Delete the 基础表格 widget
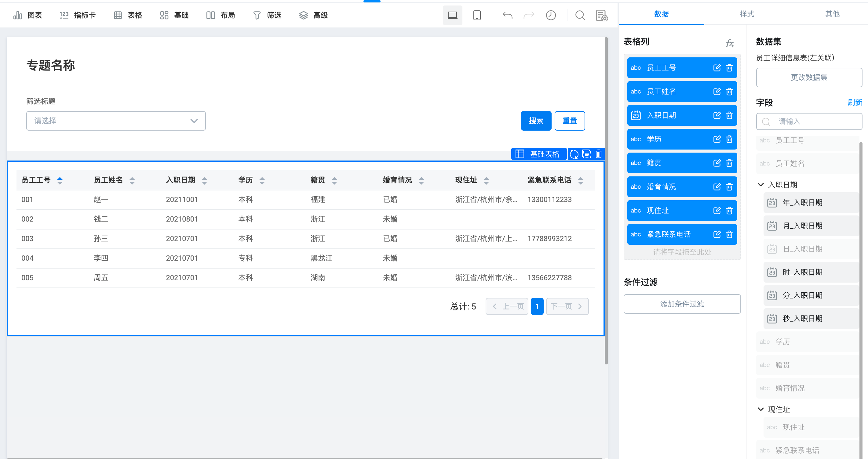Screen dimensions: 868x459 [598, 154]
